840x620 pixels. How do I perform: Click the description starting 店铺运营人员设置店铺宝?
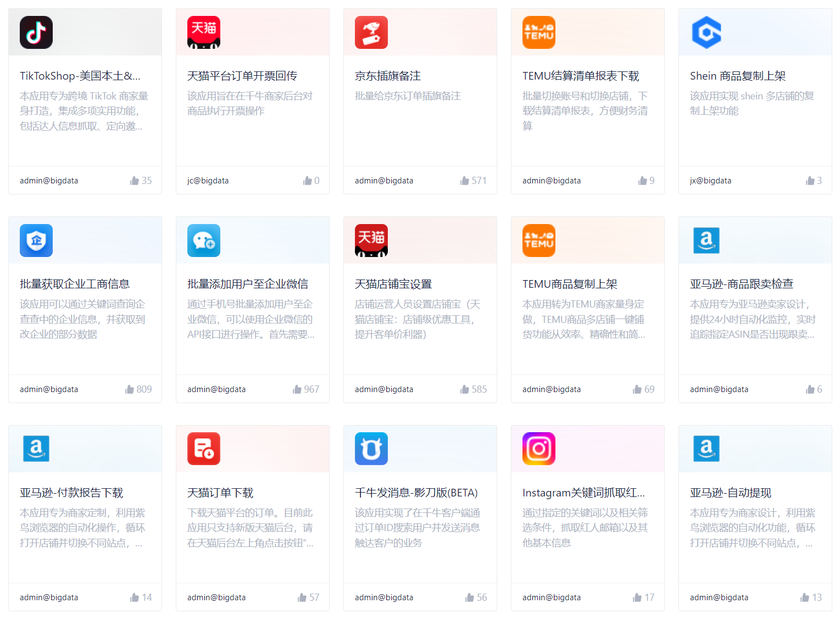(418, 319)
